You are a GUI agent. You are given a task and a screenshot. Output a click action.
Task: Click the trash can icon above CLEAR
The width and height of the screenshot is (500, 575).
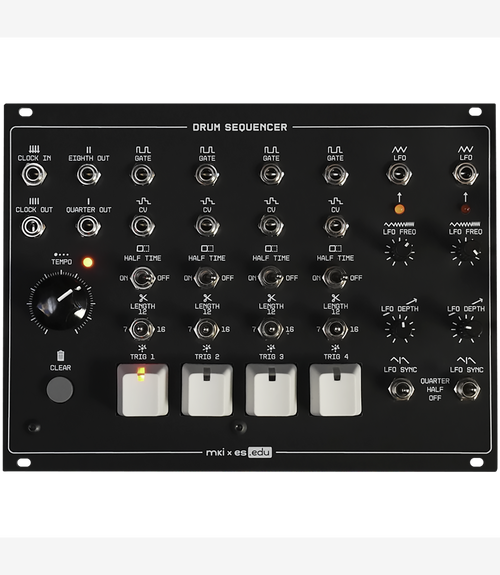click(x=61, y=356)
